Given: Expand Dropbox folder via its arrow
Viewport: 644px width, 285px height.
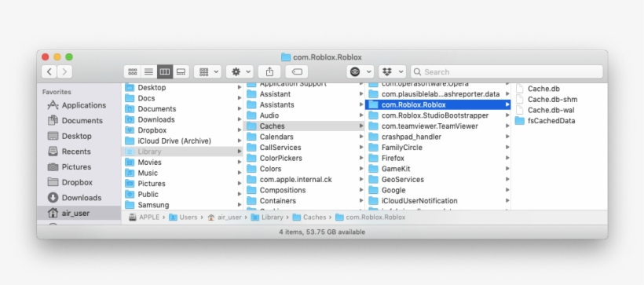Looking at the screenshot, I should tap(240, 130).
